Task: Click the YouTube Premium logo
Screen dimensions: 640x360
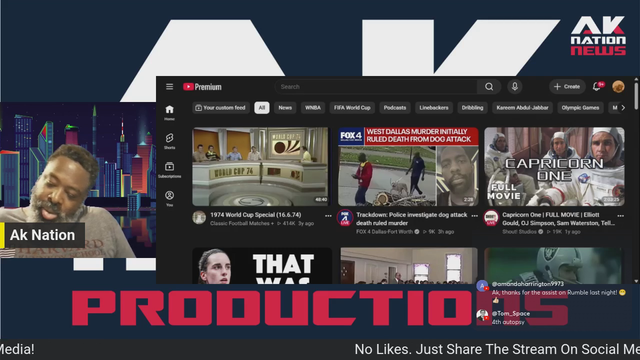Action: pos(202,87)
